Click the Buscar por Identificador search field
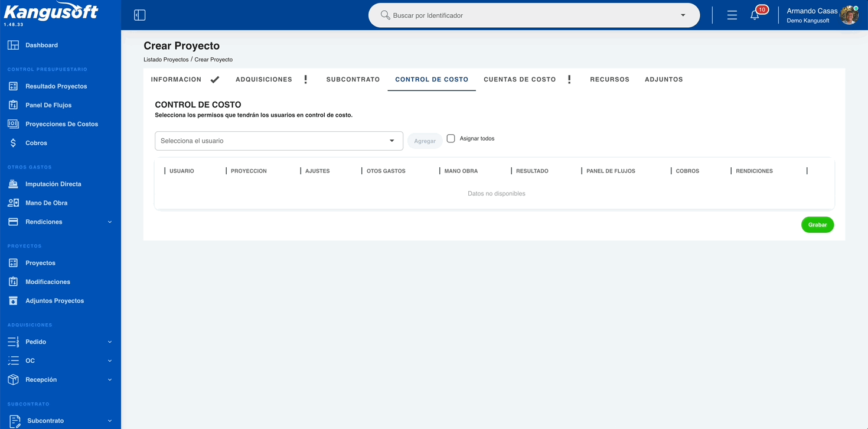868x429 pixels. click(x=534, y=15)
